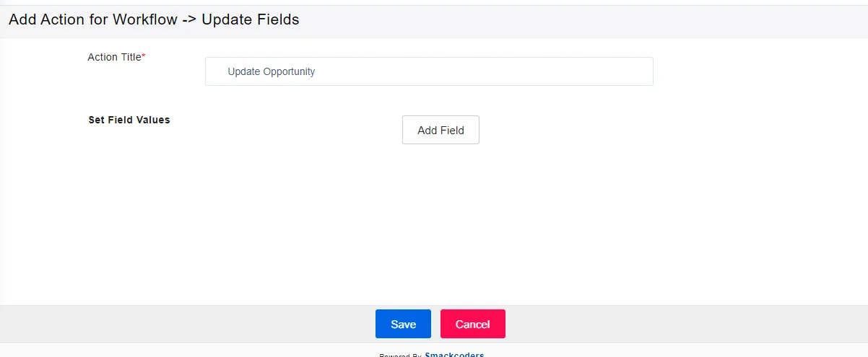The width and height of the screenshot is (868, 357).
Task: Cancel adding the workflow action
Action: tap(472, 324)
